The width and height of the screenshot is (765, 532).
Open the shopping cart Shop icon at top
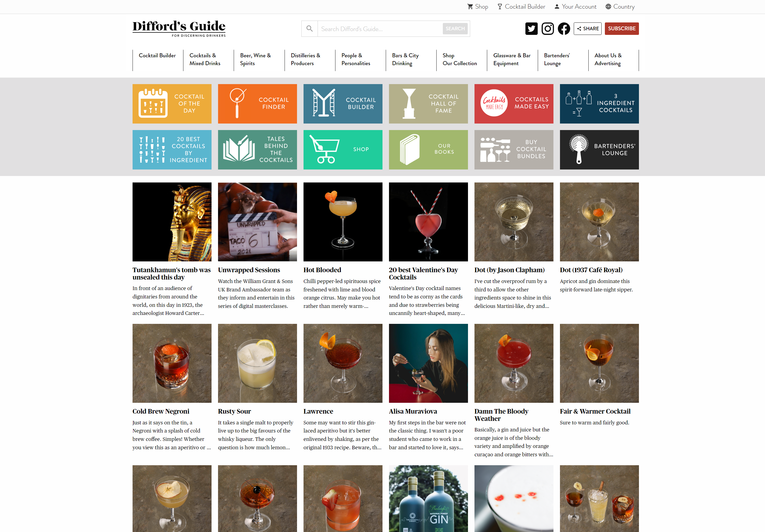click(470, 7)
